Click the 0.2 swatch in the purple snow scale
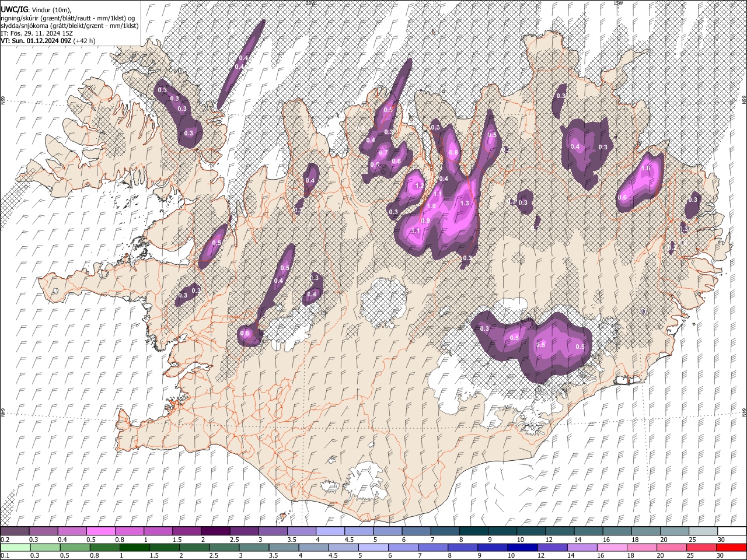Viewport: 747px width, 560px height. click(x=15, y=531)
